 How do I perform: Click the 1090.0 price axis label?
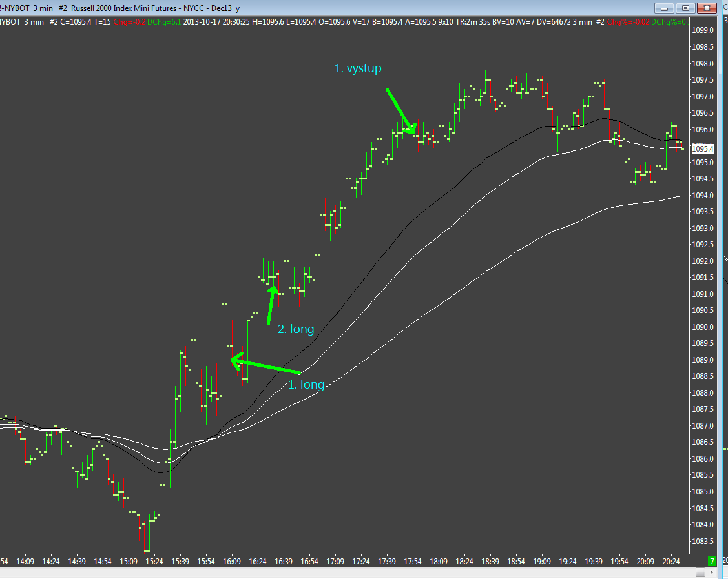(702, 327)
